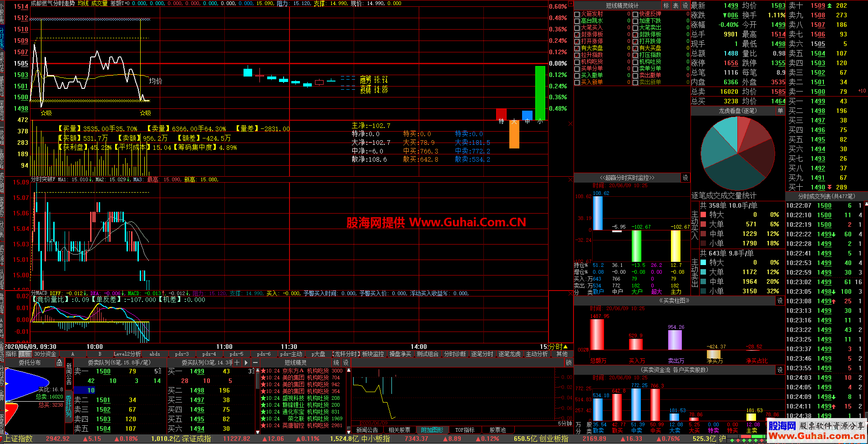Switch to 股票池 bottom tab
This screenshot has height=444, width=868.
(x=497, y=430)
